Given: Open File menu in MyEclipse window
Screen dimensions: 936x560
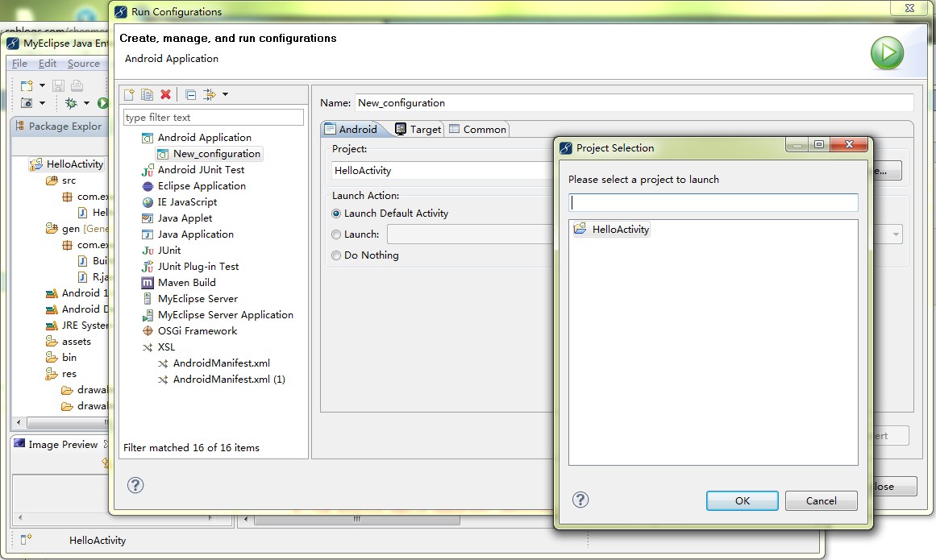Looking at the screenshot, I should tap(19, 63).
